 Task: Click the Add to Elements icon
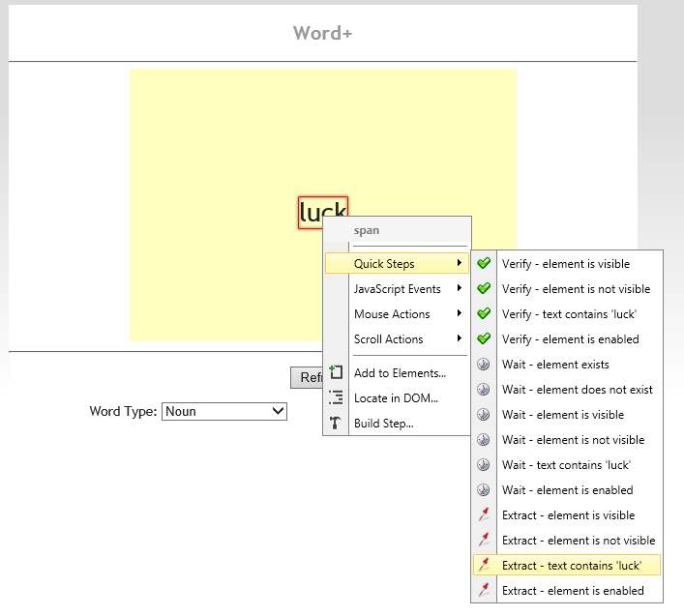[x=336, y=372]
